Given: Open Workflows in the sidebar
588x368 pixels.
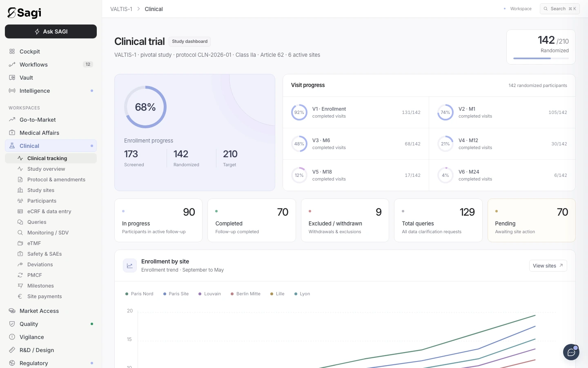Looking at the screenshot, I should tap(51, 65).
